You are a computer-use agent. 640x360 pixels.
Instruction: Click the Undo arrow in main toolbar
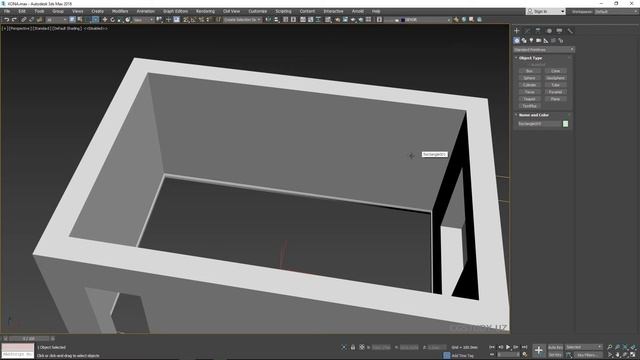pyautogui.click(x=7, y=20)
